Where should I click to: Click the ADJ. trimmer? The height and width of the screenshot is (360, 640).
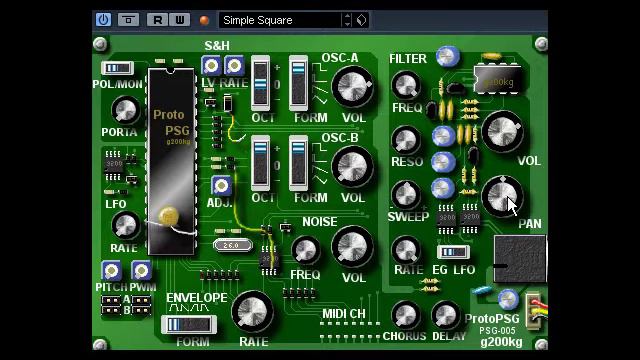click(x=222, y=186)
